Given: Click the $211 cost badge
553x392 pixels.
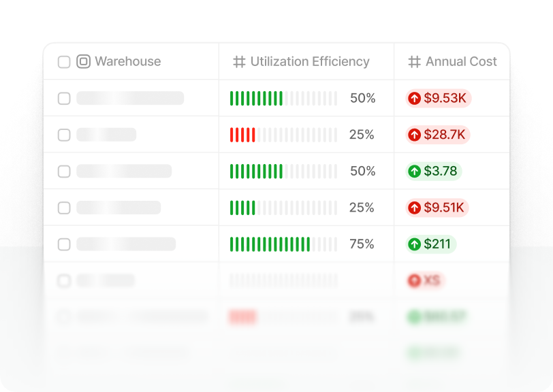Looking at the screenshot, I should point(431,244).
